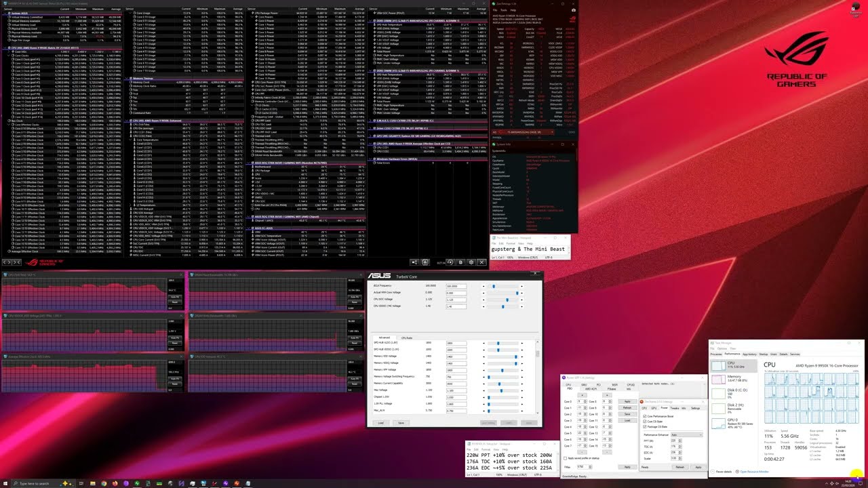
Task: Click Apply button in ZenStates
Action: tap(698, 467)
